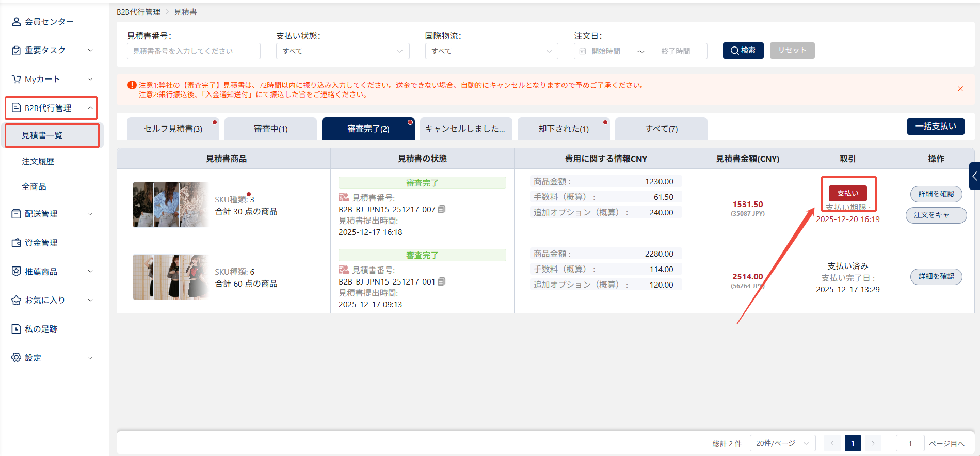The width and height of the screenshot is (980, 456).
Task: Open 会員センター in the sidebar
Action: (50, 22)
